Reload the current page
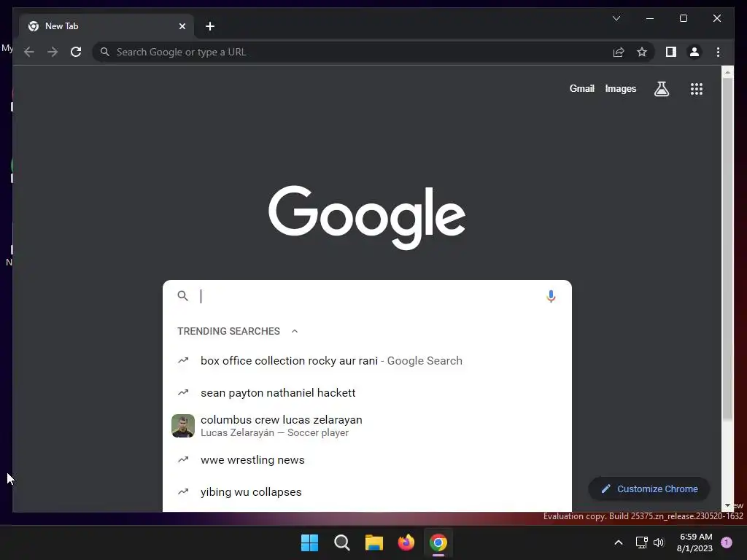 tap(76, 52)
